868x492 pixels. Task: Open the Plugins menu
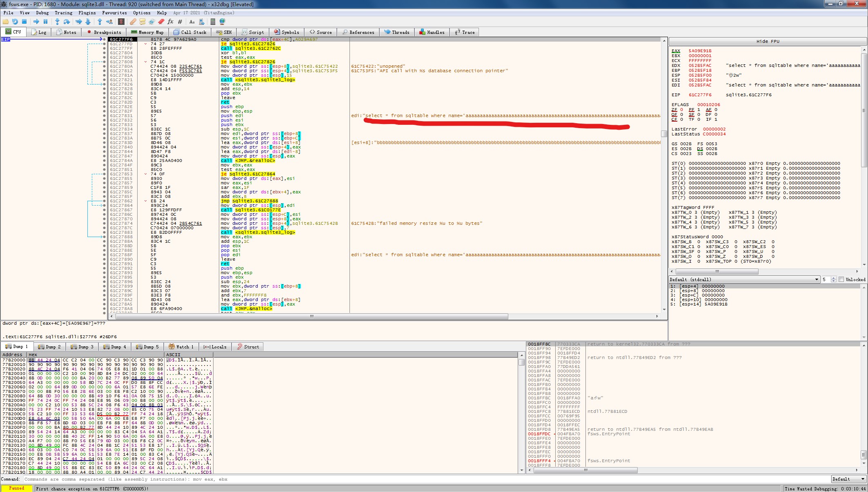87,13
